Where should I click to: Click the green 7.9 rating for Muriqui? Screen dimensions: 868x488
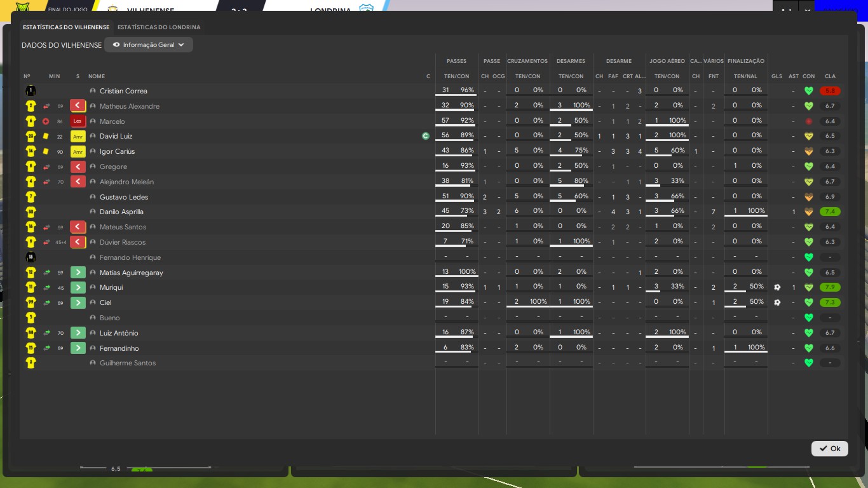click(x=830, y=287)
